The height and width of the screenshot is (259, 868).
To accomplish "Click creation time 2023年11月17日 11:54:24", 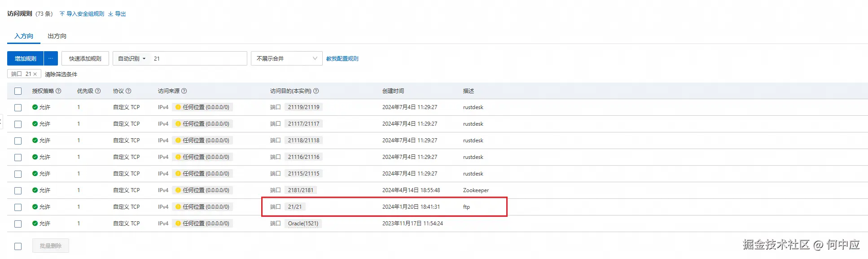I will click(x=412, y=224).
